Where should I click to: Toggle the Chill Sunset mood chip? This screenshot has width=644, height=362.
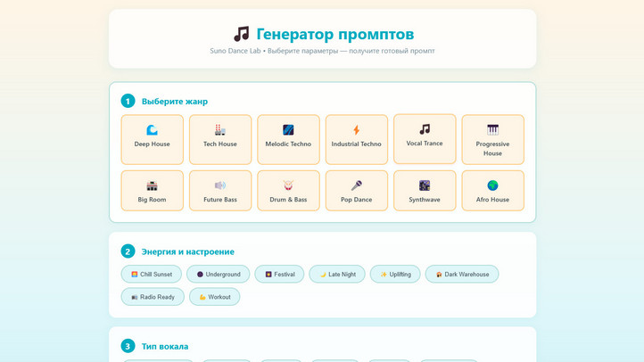pyautogui.click(x=152, y=274)
